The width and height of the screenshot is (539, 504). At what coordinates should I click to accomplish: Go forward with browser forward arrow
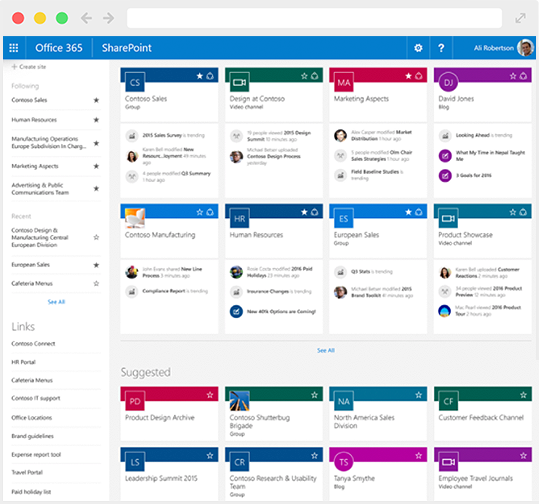pyautogui.click(x=108, y=18)
